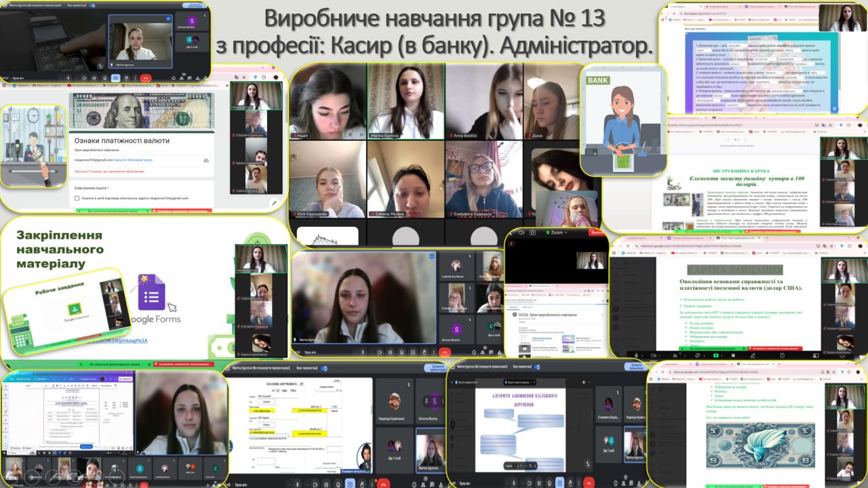Click the red end call button in the top-left meeting

145,78
